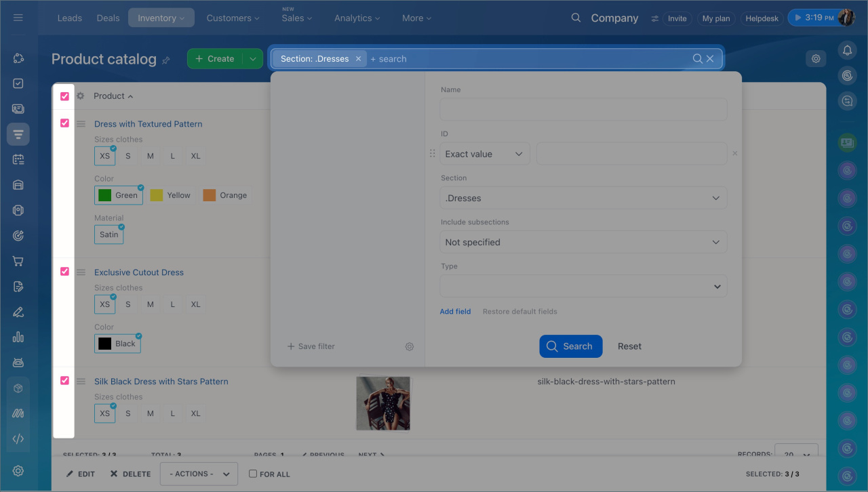The height and width of the screenshot is (492, 868).
Task: Click the notifications bell icon
Action: [x=846, y=50]
